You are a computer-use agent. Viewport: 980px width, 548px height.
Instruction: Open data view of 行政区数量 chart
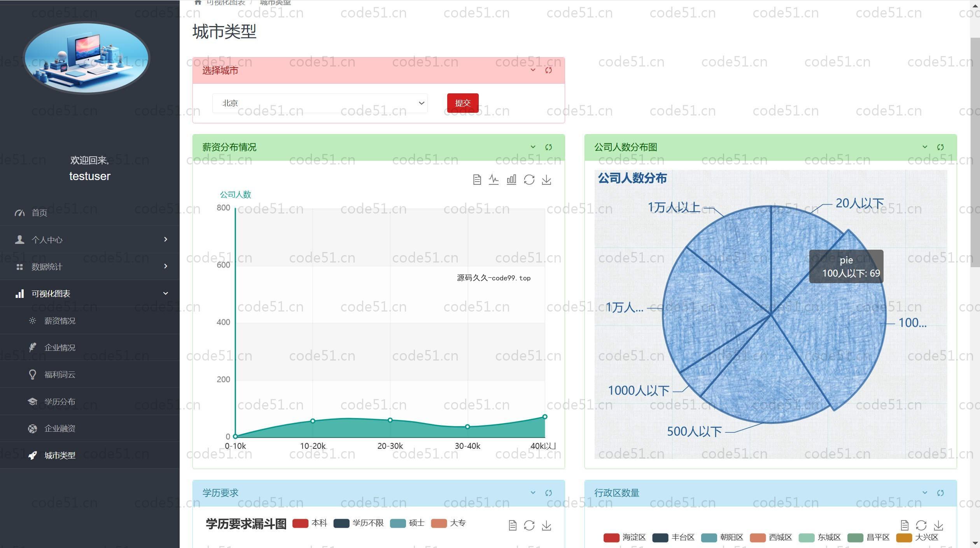click(905, 525)
